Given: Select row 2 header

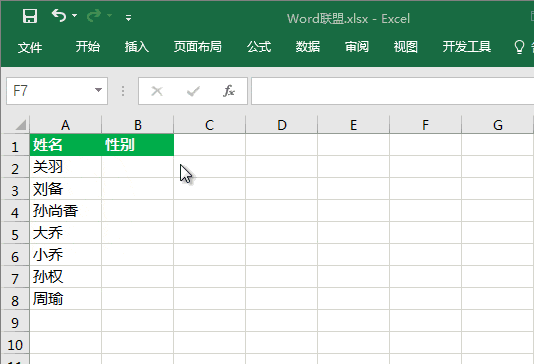Looking at the screenshot, I should pyautogui.click(x=15, y=167).
